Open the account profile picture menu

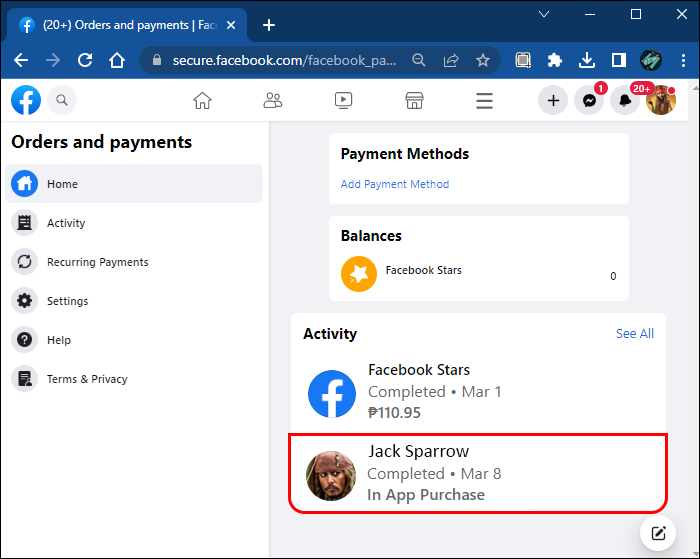661,100
